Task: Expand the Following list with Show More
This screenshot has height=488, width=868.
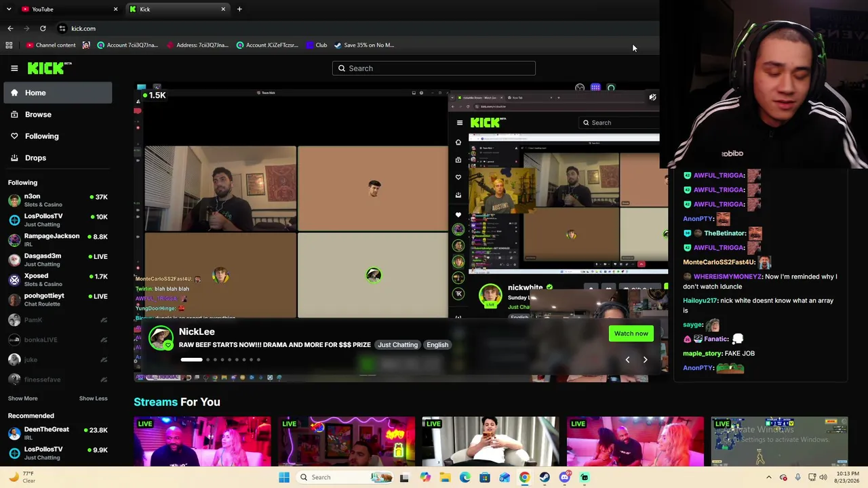Action: point(23,399)
